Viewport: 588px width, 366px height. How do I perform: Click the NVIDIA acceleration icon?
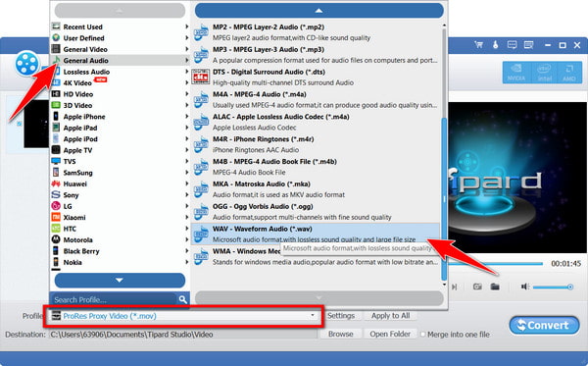coord(516,73)
